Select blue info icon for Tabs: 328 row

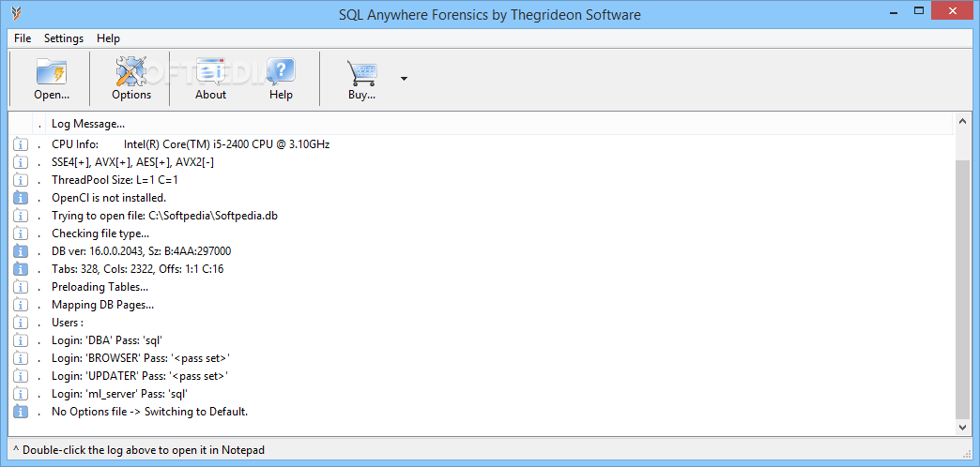click(21, 269)
